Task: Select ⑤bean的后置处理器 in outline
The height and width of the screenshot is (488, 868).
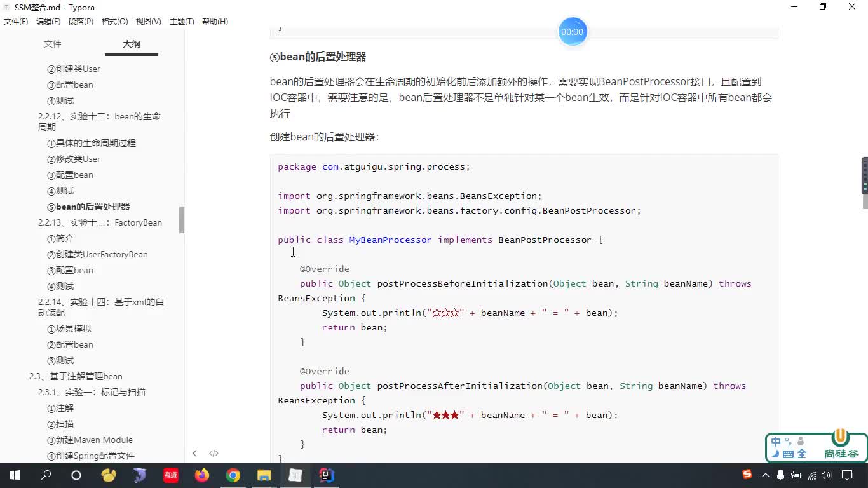Action: [x=88, y=207]
